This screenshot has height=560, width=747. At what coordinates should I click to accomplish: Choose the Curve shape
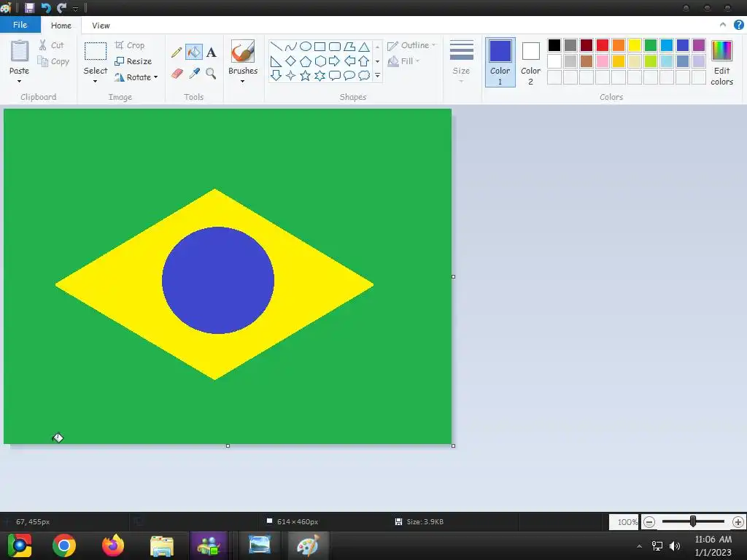(x=290, y=47)
